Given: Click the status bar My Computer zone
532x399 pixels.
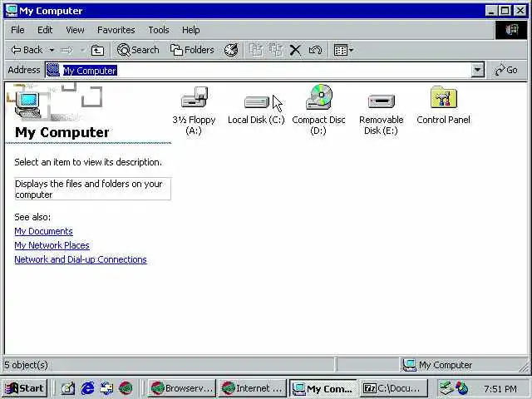Looking at the screenshot, I should (x=463, y=365).
